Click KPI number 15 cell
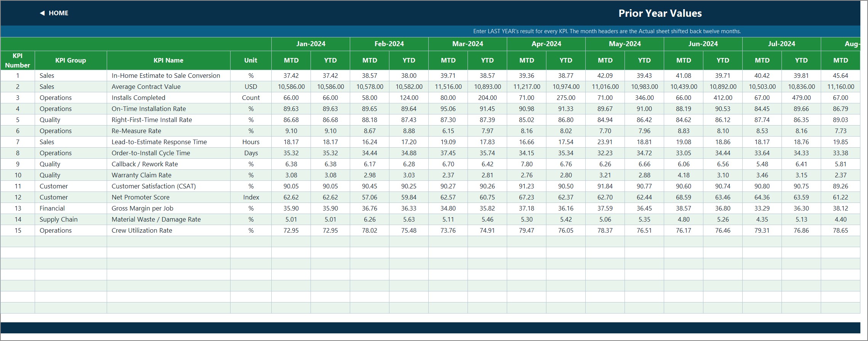The image size is (868, 341). tap(18, 230)
